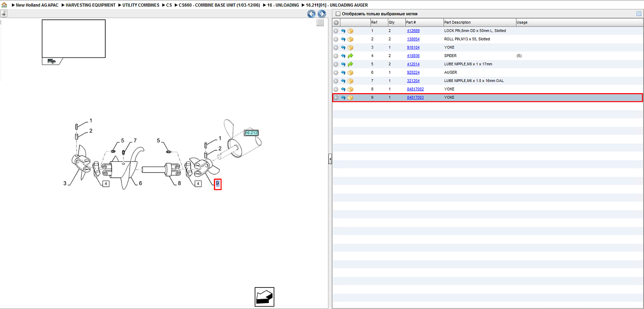Click the green arrow icon in the SPIDER row

[350, 56]
